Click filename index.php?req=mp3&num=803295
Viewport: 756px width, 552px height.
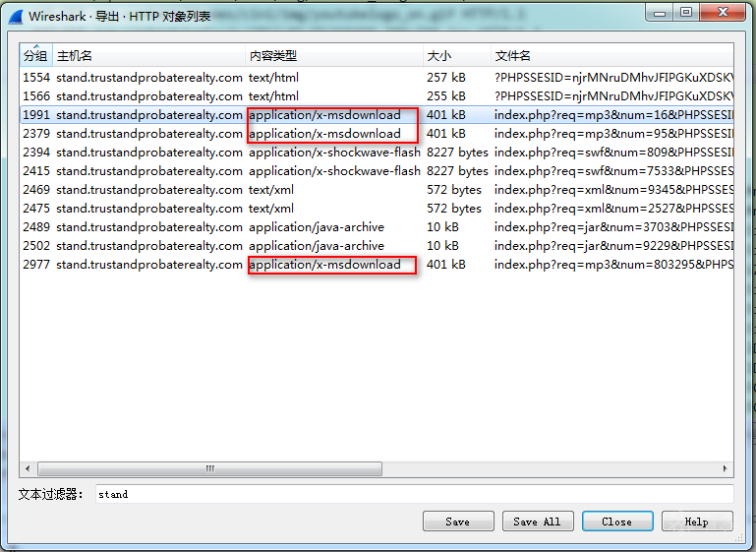613,265
